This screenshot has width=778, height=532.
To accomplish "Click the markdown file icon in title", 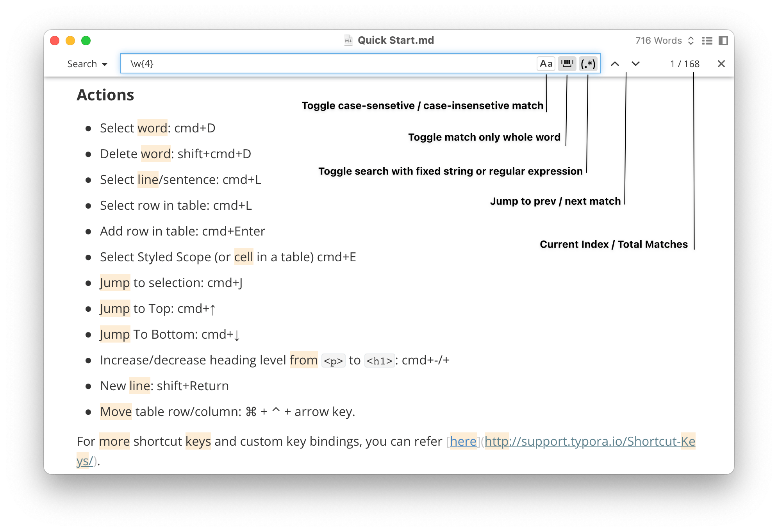I will click(348, 40).
